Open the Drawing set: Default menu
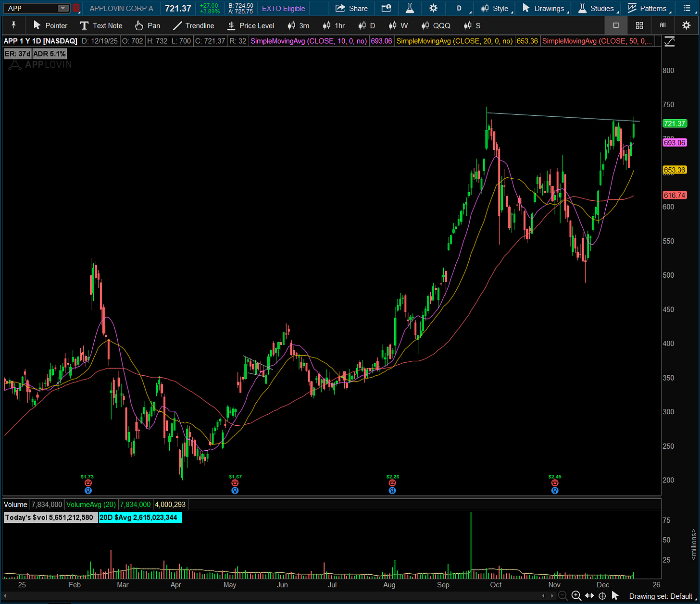700x604 pixels. click(x=663, y=596)
